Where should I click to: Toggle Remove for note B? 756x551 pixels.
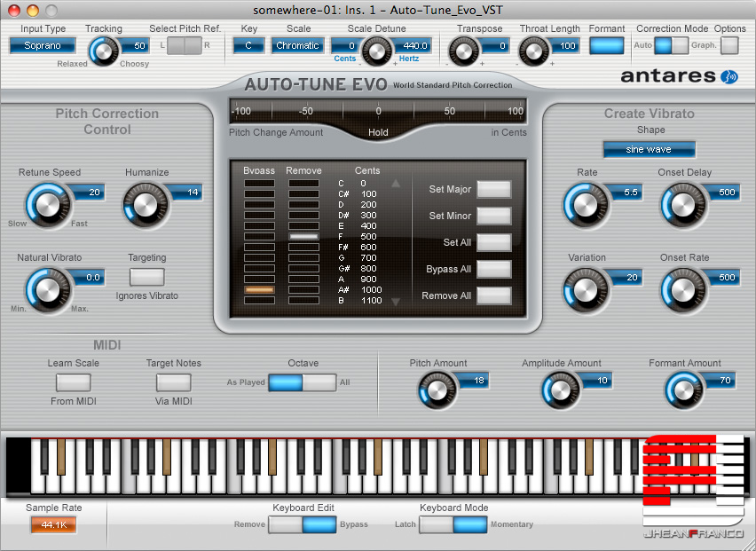[303, 300]
